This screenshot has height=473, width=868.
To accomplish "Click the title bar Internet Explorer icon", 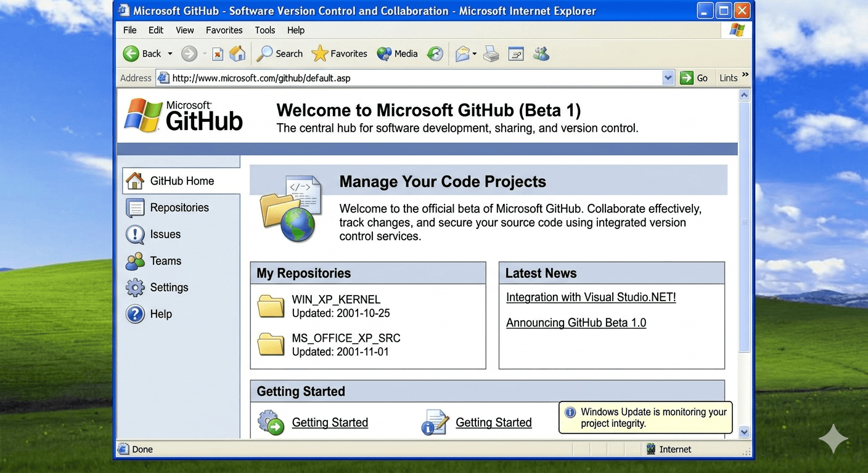I will coord(124,10).
